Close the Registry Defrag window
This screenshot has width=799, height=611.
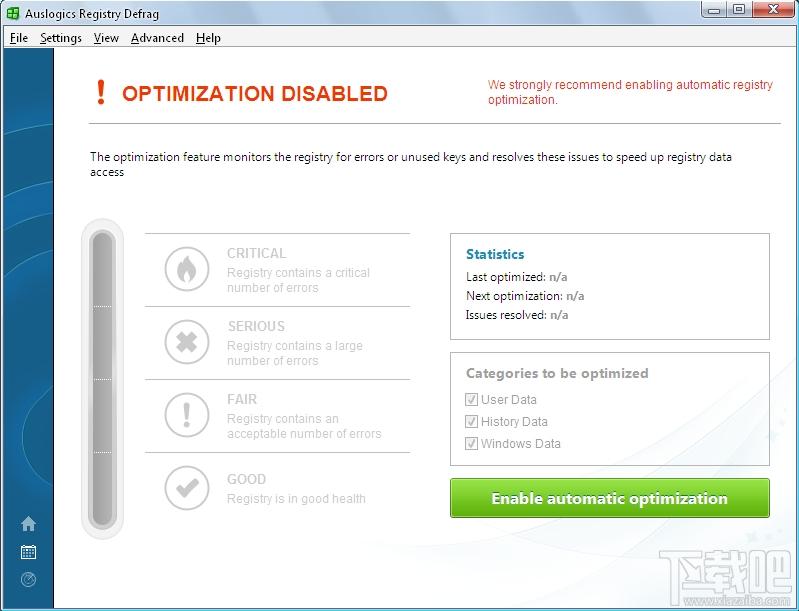pos(773,10)
